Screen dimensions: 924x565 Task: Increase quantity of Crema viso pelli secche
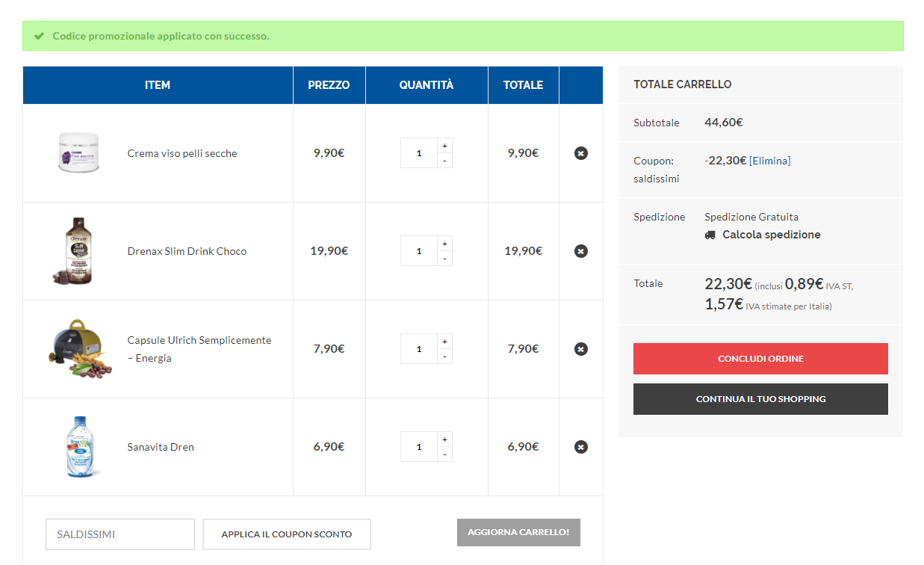444,146
